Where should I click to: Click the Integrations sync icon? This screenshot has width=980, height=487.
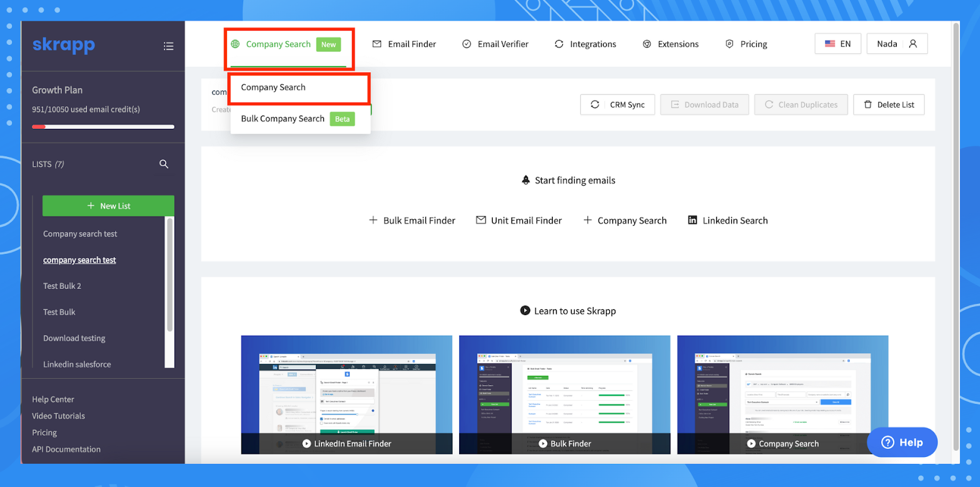pos(558,44)
